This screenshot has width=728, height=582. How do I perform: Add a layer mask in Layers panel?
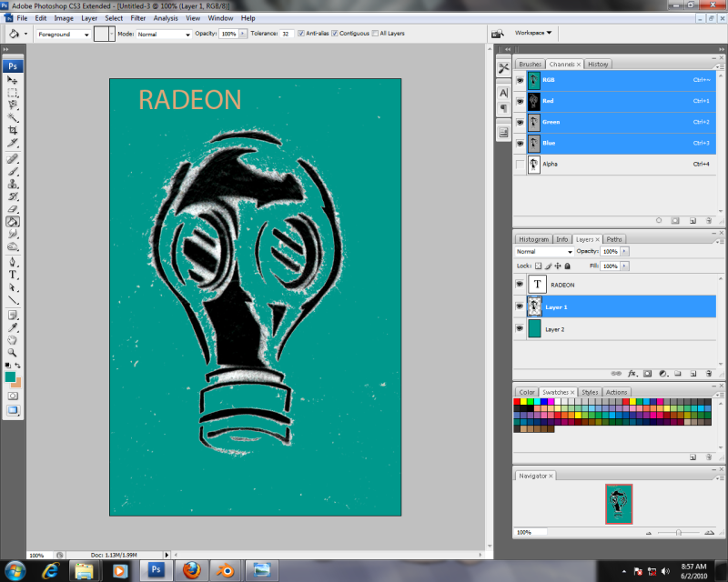[648, 374]
